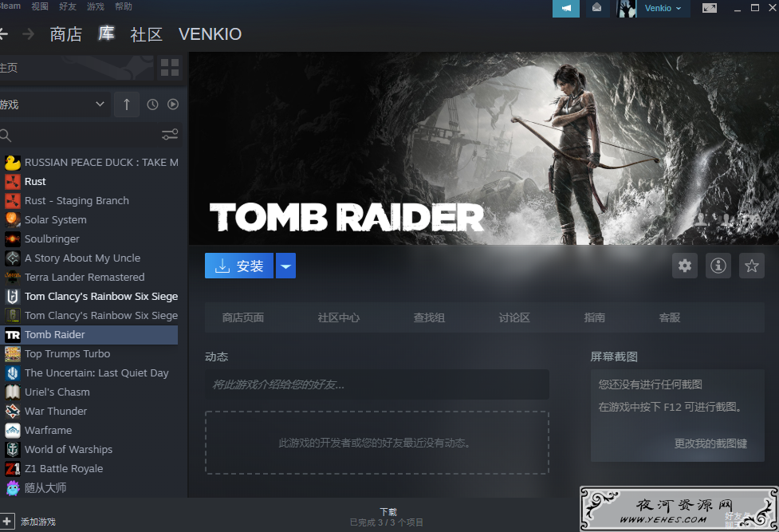This screenshot has width=779, height=532.
Task: Click the 安装 install button
Action: 239,266
